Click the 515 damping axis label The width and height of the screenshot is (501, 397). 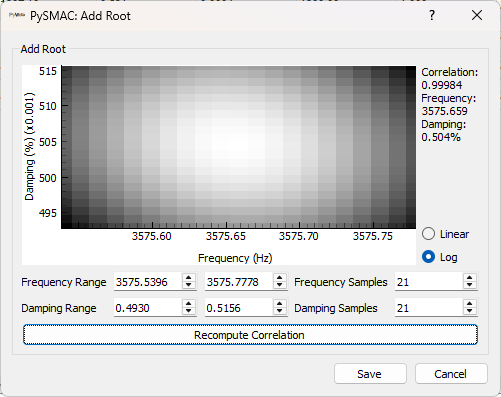click(x=48, y=71)
